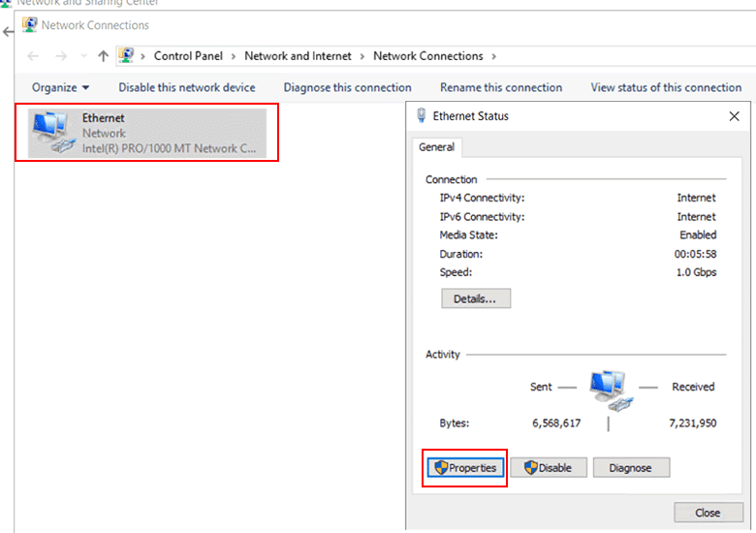Click the Media State value Enabled

(698, 235)
